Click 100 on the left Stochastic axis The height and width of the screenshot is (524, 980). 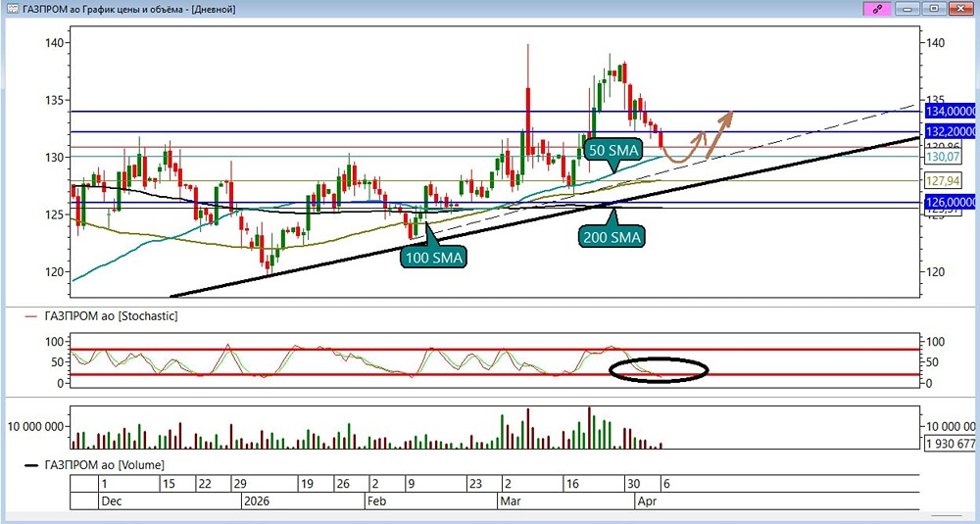[x=56, y=342]
